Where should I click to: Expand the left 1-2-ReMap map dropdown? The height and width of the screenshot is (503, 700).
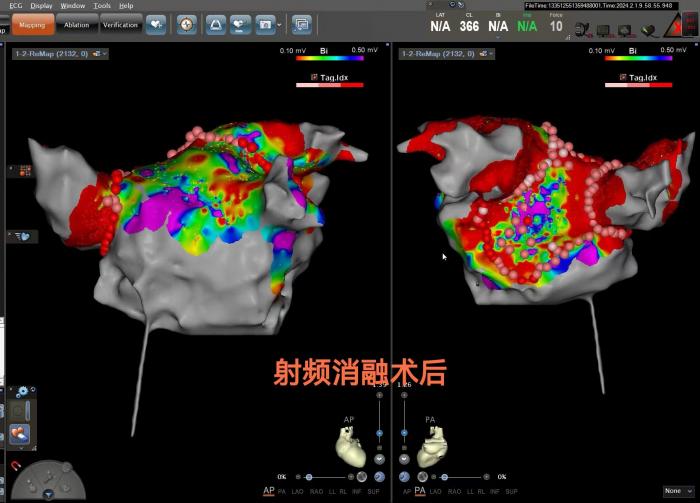click(100, 53)
